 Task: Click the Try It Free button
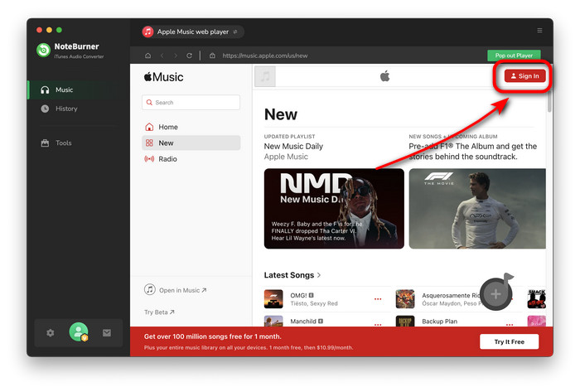[x=509, y=341]
